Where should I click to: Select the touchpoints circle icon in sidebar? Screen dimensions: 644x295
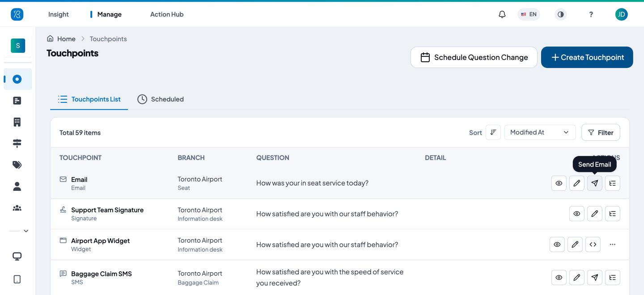17,79
